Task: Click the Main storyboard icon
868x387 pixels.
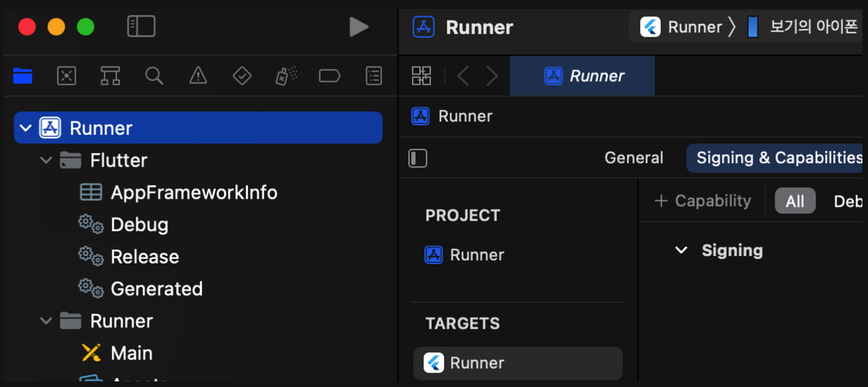Action: click(91, 353)
